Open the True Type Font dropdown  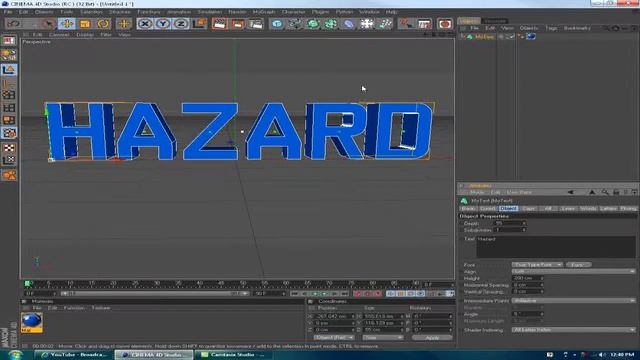click(x=537, y=264)
